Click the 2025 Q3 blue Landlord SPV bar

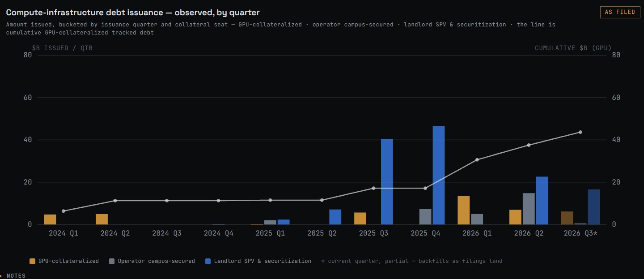pos(387,181)
